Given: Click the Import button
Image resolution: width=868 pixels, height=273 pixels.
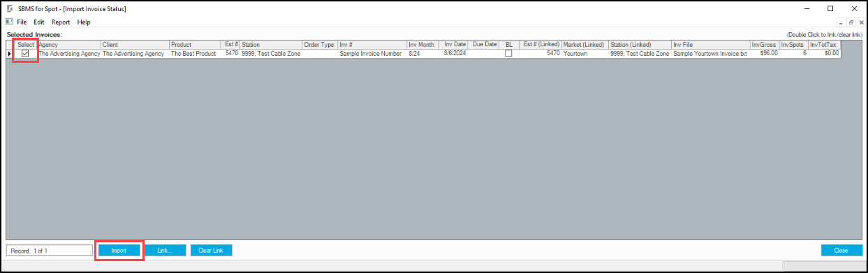Looking at the screenshot, I should (x=119, y=250).
